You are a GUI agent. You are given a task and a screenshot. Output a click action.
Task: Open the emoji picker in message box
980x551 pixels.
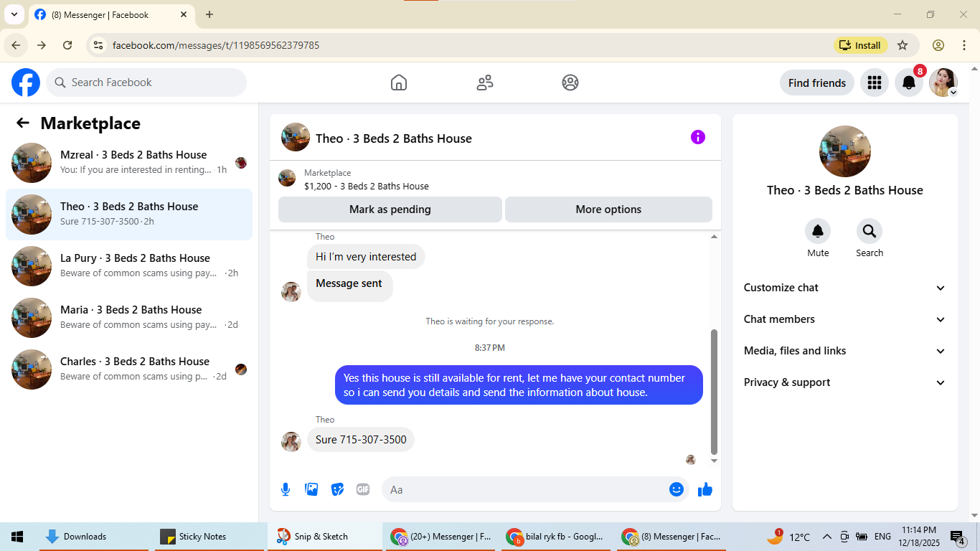(x=677, y=489)
